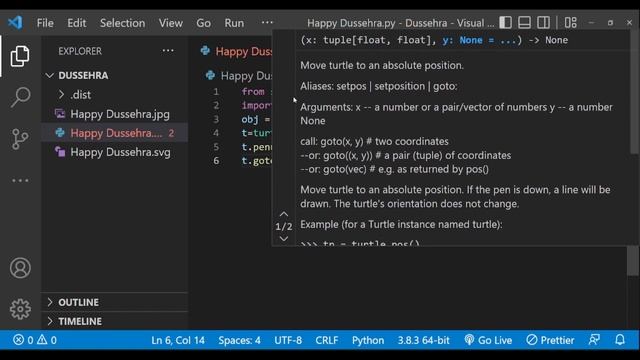Image resolution: width=640 pixels, height=360 pixels.
Task: Open the Go menu
Action: click(x=203, y=23)
